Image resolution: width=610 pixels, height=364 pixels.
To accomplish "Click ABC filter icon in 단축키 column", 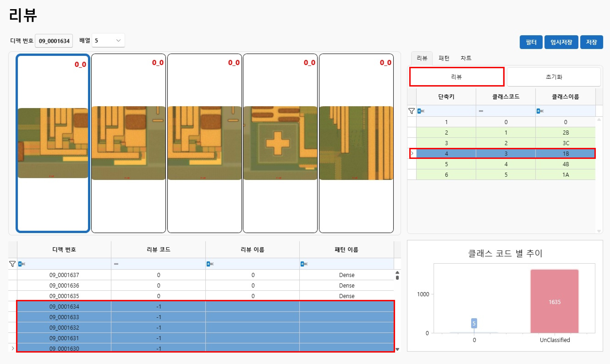I will 421,111.
